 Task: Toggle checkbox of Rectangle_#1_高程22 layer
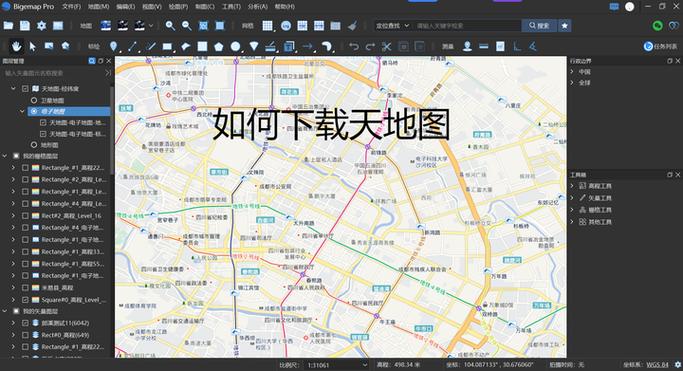25,168
